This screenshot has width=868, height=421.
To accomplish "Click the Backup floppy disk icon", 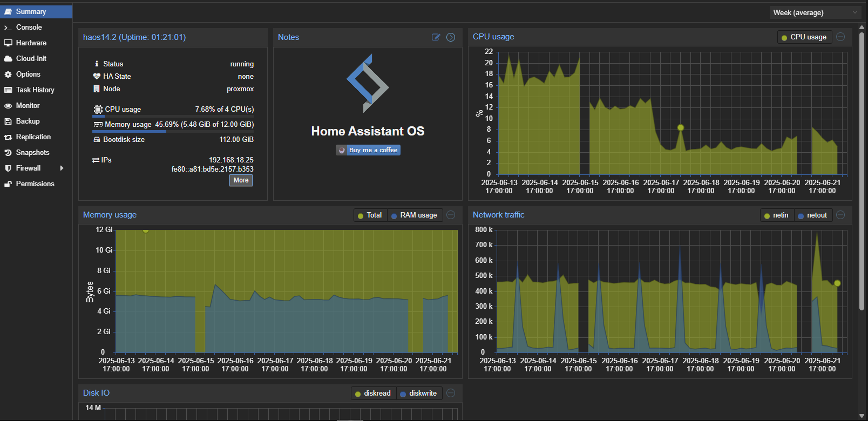I will (8, 121).
